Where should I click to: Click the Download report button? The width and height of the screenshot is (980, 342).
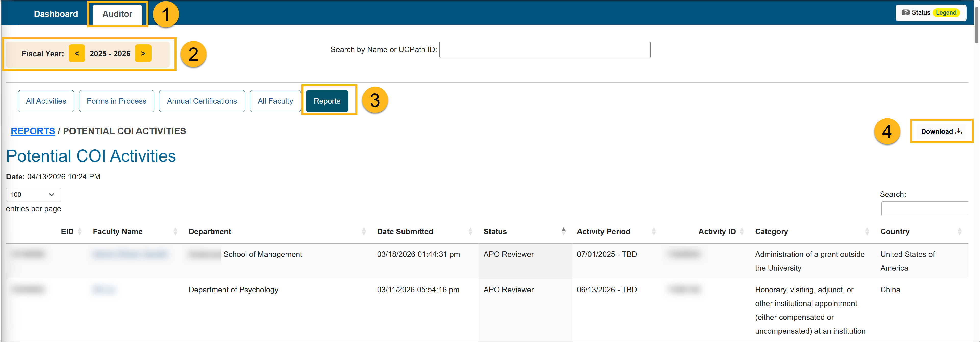[941, 131]
